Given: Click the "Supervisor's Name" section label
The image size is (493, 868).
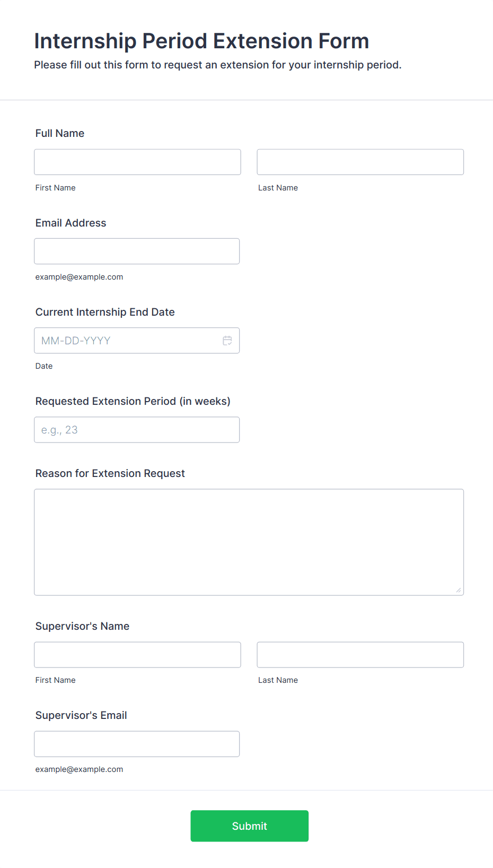Looking at the screenshot, I should point(82,626).
